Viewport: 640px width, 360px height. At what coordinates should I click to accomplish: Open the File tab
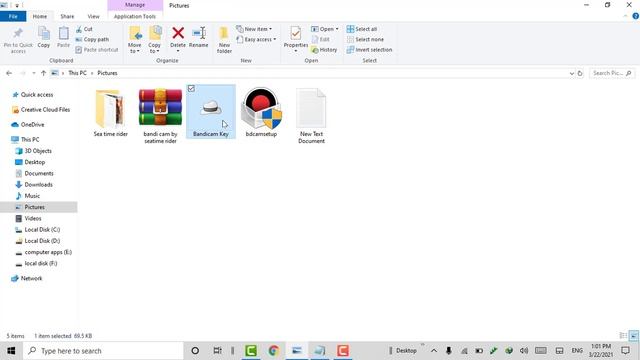[13, 16]
